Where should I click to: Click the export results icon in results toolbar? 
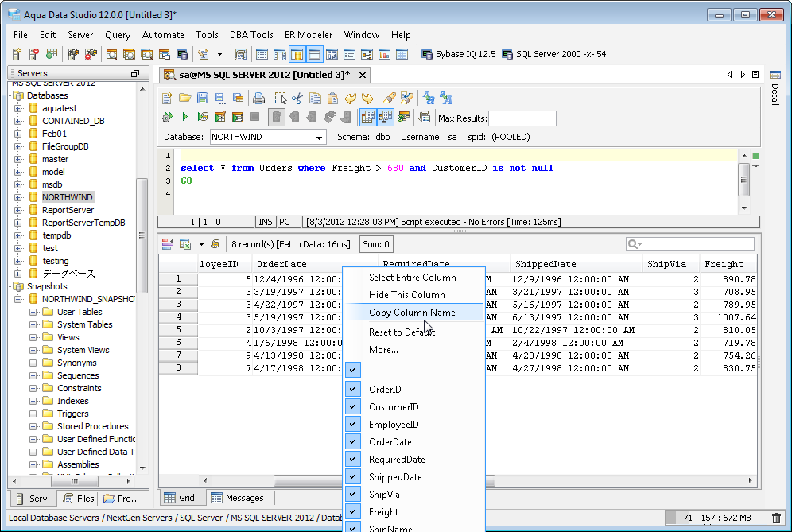tap(167, 244)
